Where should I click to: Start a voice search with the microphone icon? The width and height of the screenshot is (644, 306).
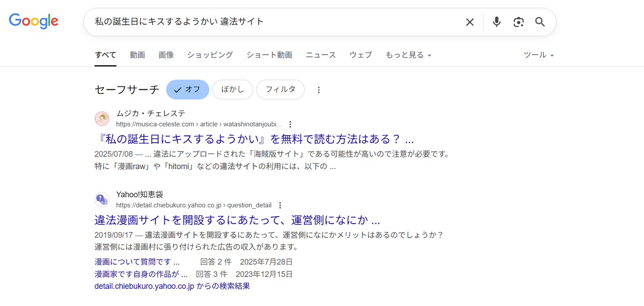coord(496,22)
